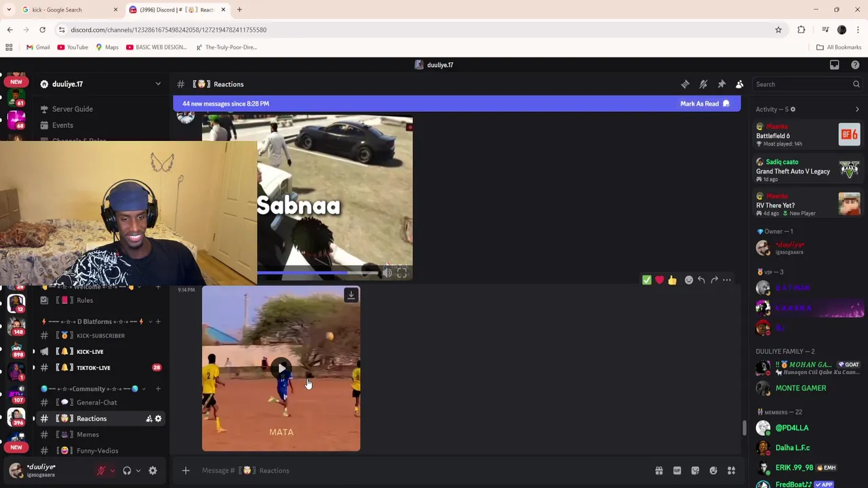This screenshot has width=868, height=488.
Task: Create a channel in Community category
Action: click(158, 389)
